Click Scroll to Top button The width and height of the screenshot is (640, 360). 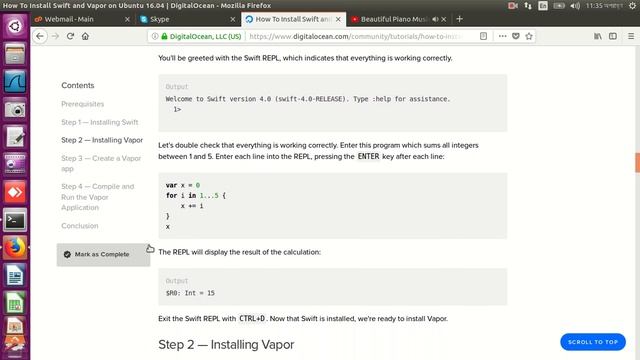point(593,342)
